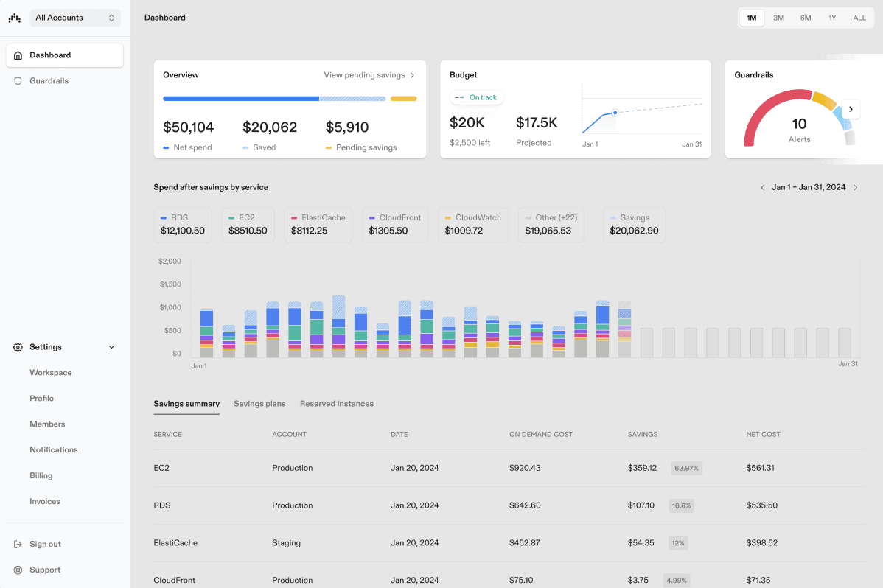Toggle the EC2 service filter

point(248,225)
